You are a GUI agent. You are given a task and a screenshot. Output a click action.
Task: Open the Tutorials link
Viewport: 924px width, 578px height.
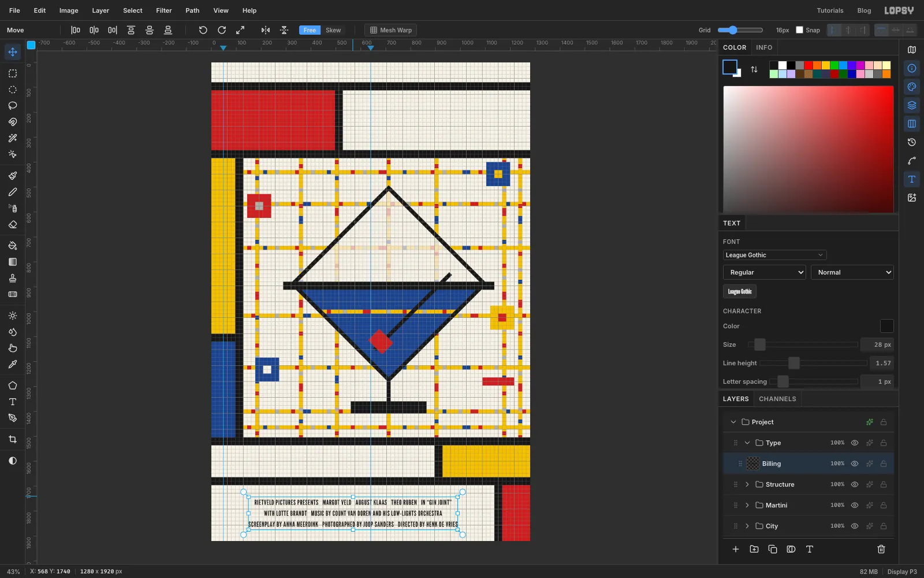click(830, 10)
